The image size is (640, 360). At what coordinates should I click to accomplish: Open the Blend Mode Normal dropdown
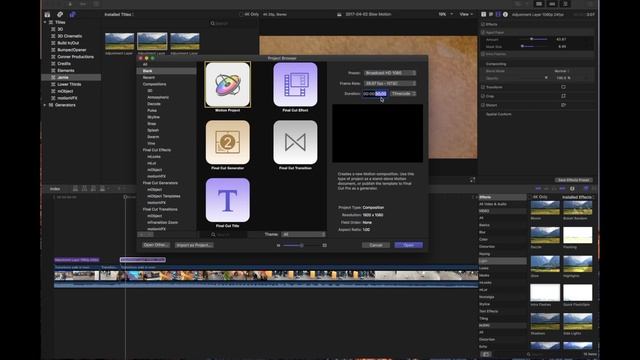click(x=562, y=71)
